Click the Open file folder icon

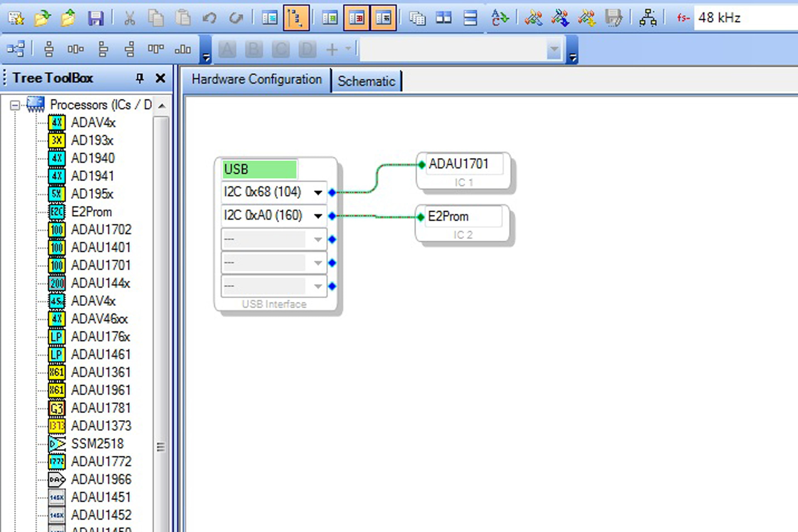[42, 18]
